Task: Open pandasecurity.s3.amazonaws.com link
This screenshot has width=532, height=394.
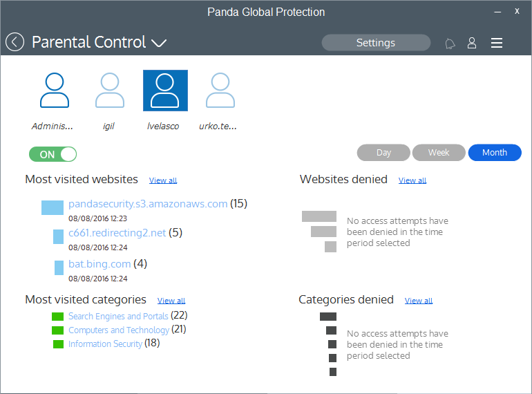Action: click(148, 204)
